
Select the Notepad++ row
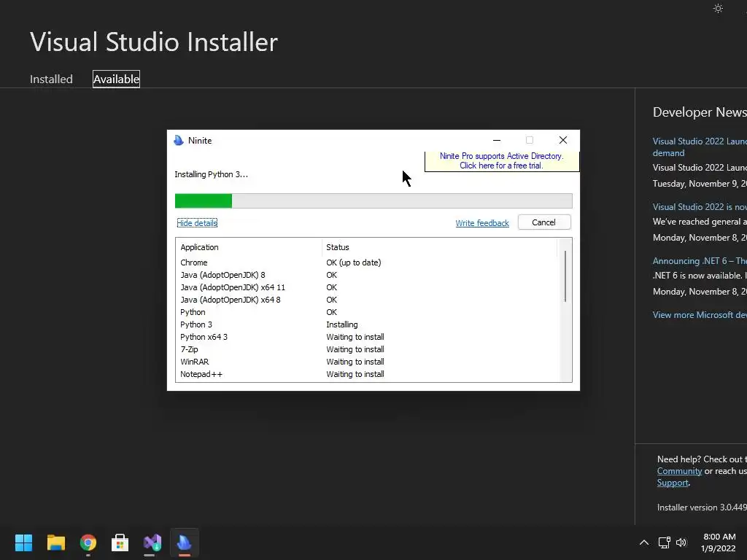[367, 374]
